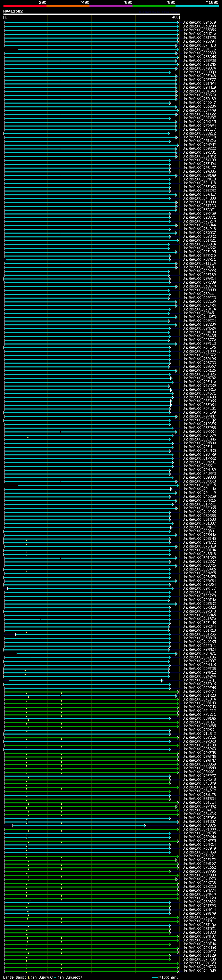Select label UniRef100_Q8W507
The height and width of the screenshot is (980, 222).
pyautogui.click(x=199, y=366)
